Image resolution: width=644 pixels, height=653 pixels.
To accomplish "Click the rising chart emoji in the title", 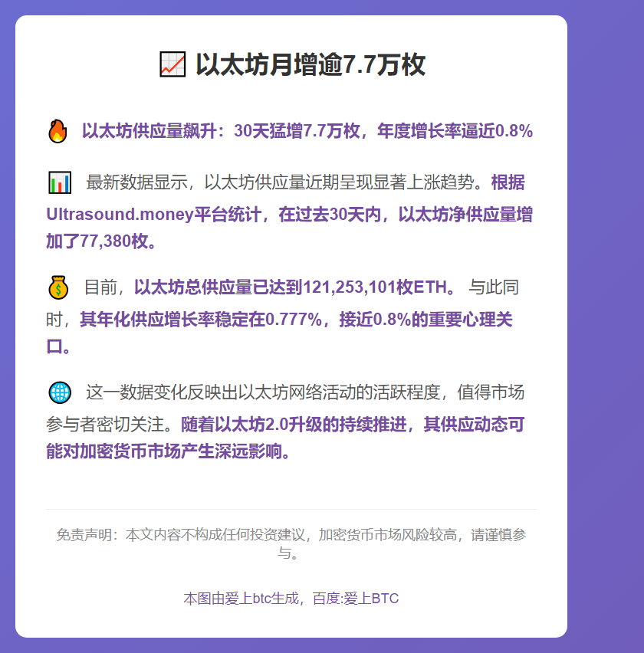I will tap(172, 64).
